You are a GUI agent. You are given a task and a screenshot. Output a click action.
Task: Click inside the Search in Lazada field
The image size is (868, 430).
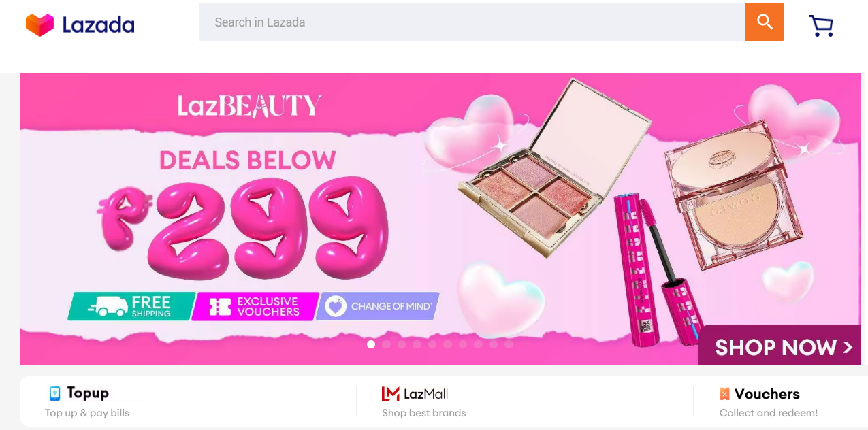(472, 22)
